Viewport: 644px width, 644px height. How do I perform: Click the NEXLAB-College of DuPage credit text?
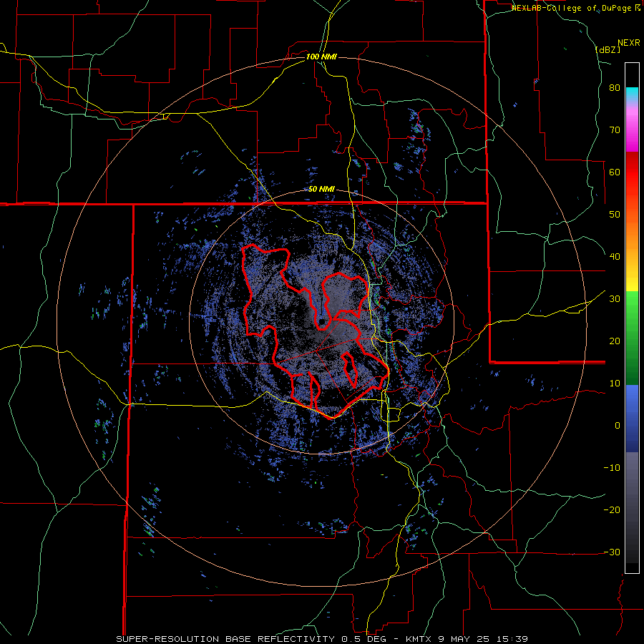tap(576, 8)
